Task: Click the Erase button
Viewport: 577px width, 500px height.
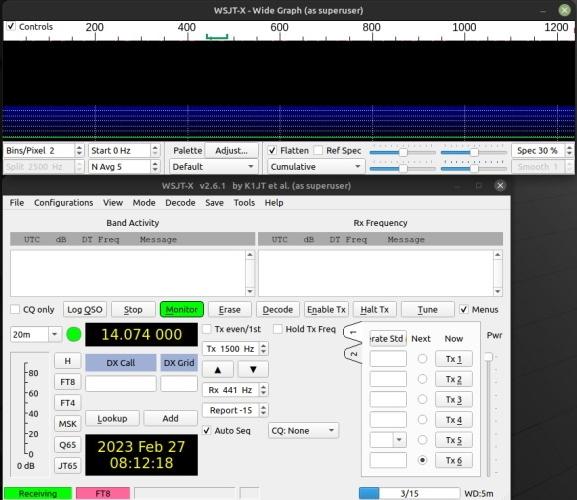Action: tap(230, 309)
